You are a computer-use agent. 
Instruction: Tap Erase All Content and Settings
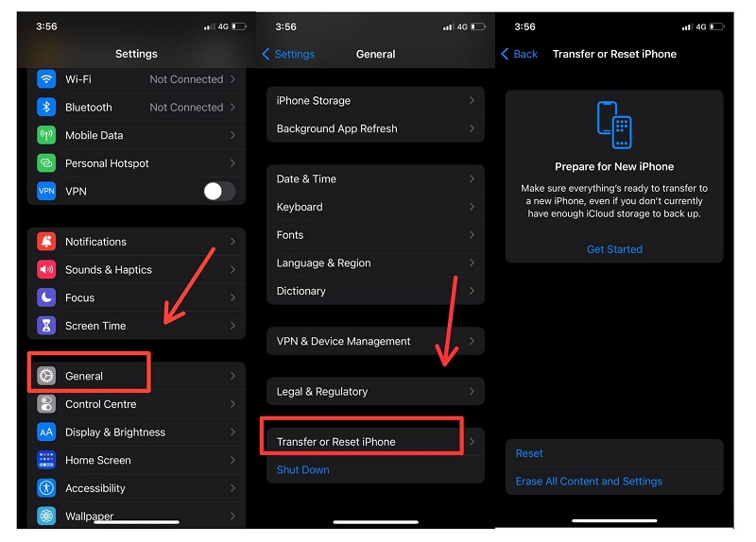pos(614,482)
